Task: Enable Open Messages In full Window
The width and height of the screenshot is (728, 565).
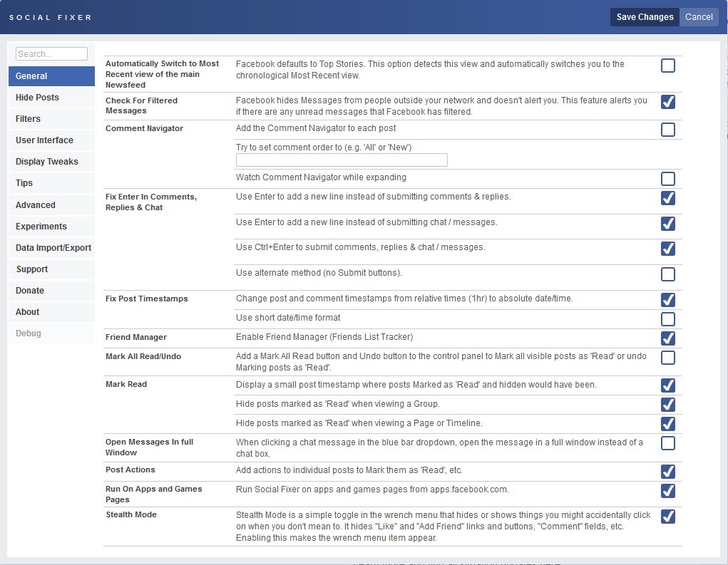Action: (x=667, y=443)
